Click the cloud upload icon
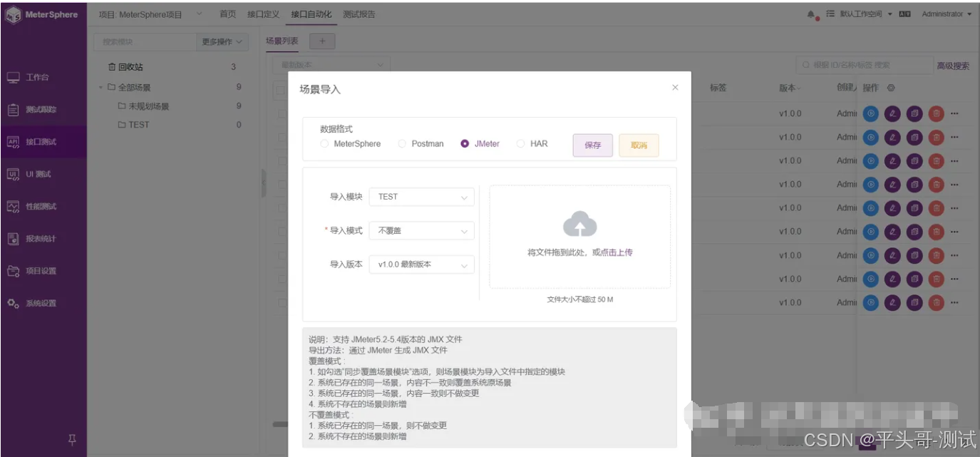 tap(579, 225)
